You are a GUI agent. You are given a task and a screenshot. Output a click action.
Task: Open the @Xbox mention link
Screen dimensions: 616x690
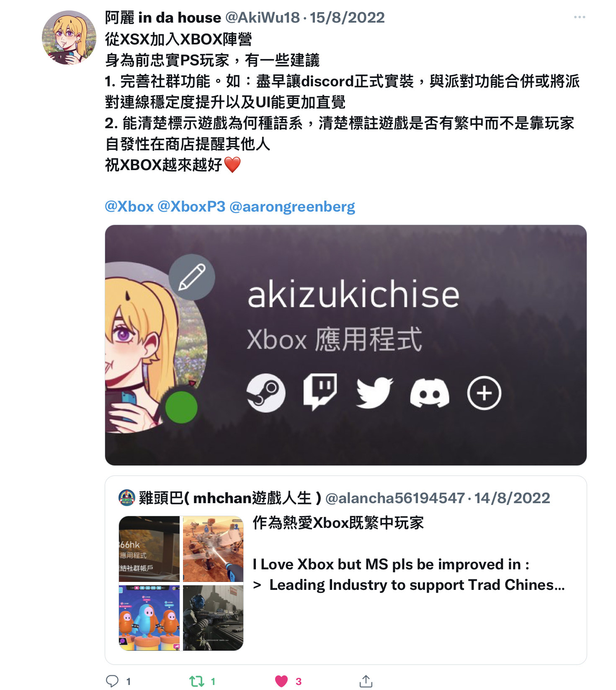click(129, 207)
